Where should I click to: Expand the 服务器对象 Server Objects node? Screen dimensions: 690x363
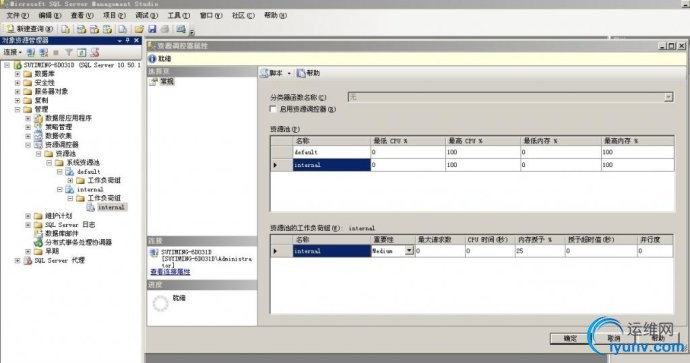pyautogui.click(x=18, y=92)
